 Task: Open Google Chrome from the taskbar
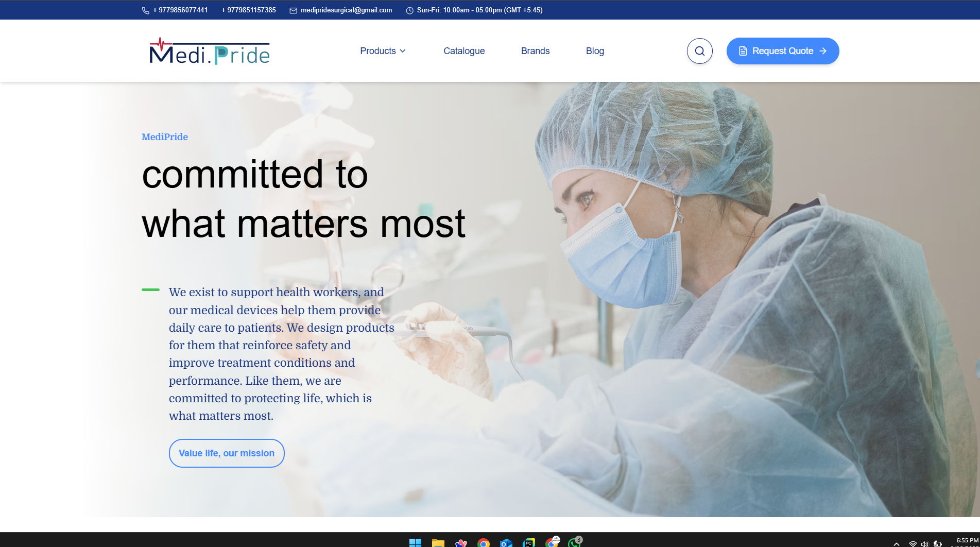coord(483,542)
